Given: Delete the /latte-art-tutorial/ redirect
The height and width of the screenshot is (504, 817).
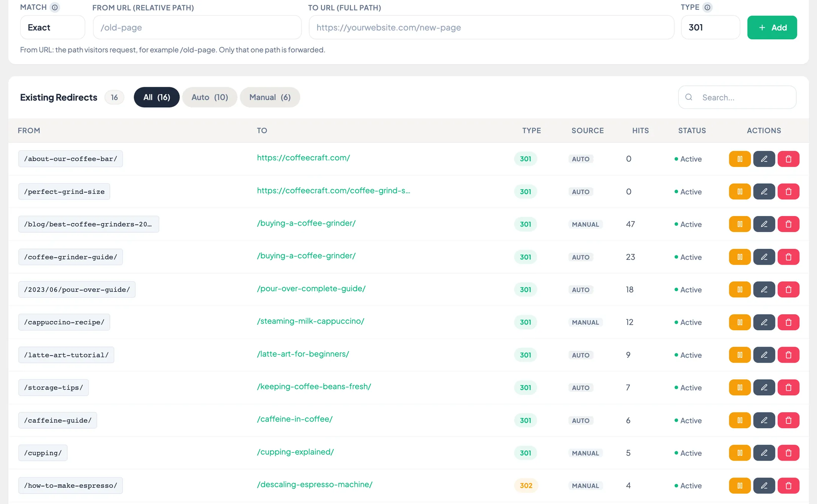Looking at the screenshot, I should tap(788, 355).
